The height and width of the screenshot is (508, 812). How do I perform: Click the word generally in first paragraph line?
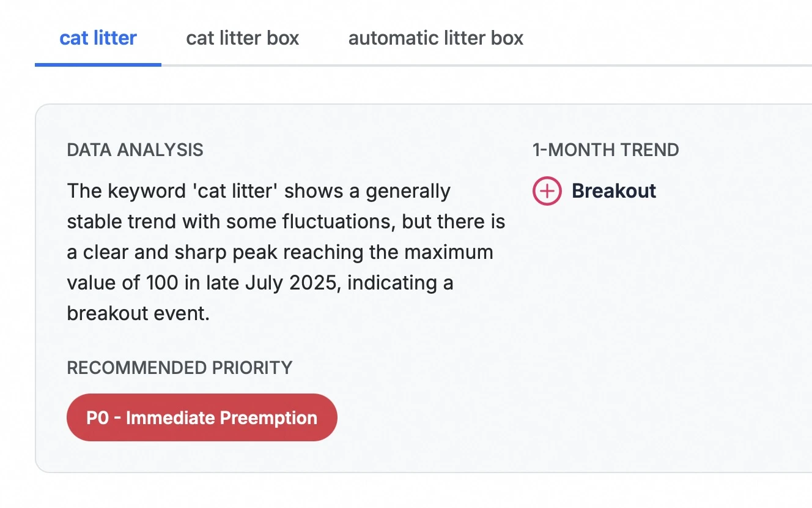[x=408, y=192]
